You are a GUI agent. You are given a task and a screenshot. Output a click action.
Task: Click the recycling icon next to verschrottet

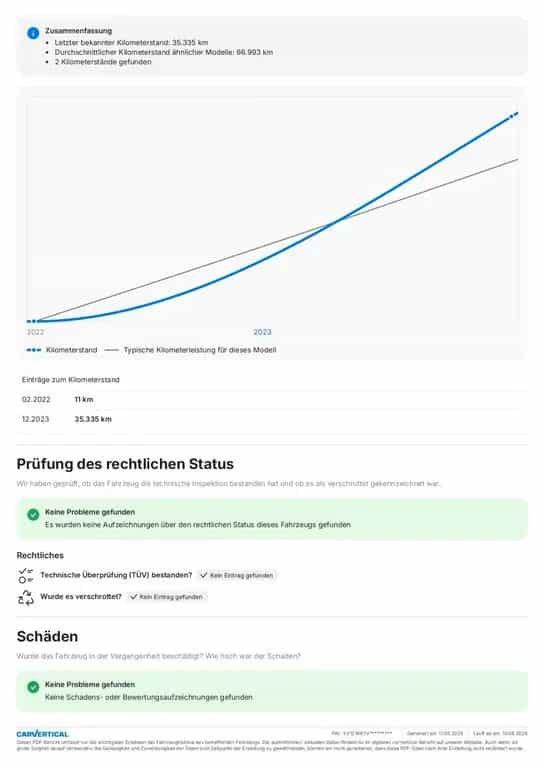[25, 598]
